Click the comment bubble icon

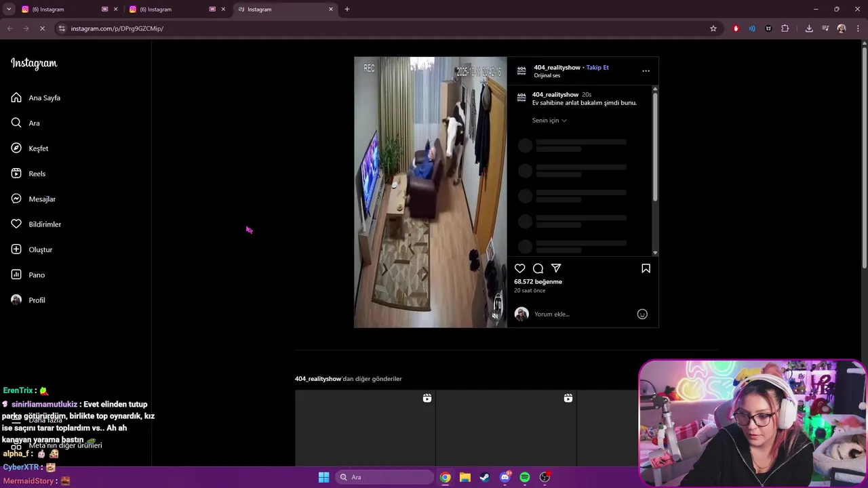click(x=538, y=268)
